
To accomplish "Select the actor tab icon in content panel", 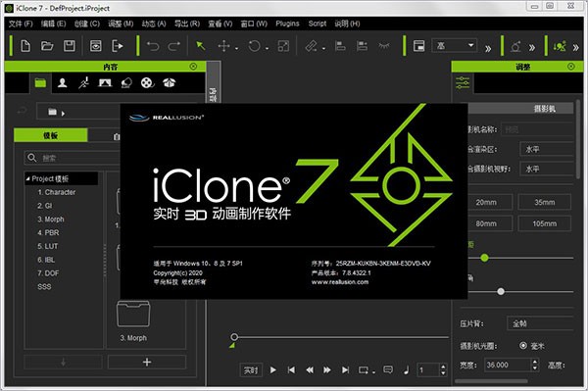I will [x=63, y=83].
